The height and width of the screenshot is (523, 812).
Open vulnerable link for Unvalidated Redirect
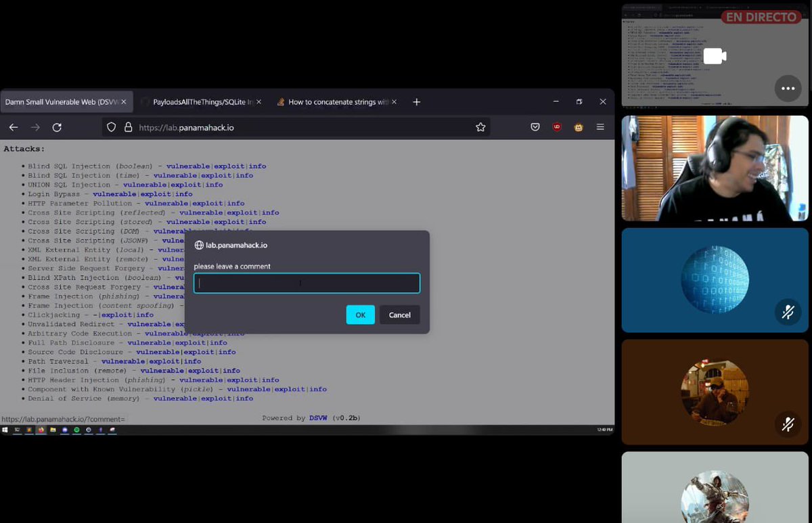coord(149,324)
